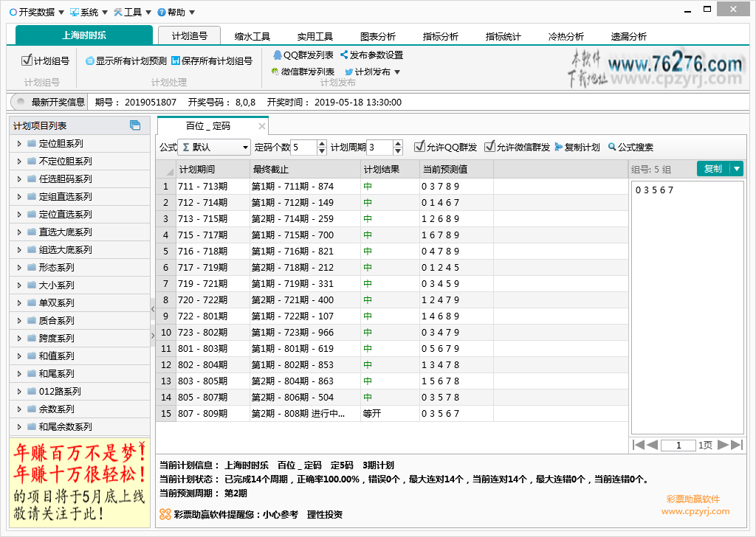Toggle the 计划组号 checkbox
756x537 pixels.
tap(27, 60)
